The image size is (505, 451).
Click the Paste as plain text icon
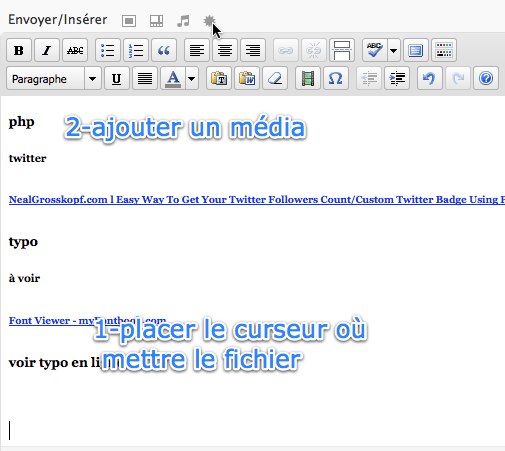coord(219,79)
